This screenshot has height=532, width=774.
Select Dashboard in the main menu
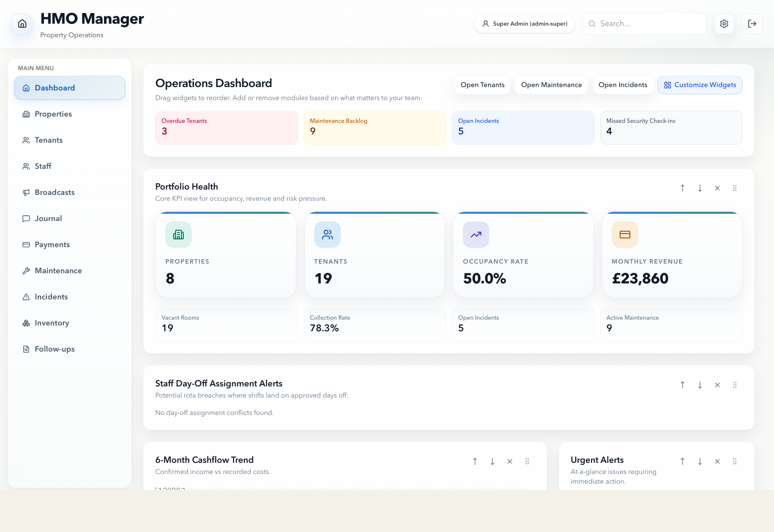pos(55,88)
